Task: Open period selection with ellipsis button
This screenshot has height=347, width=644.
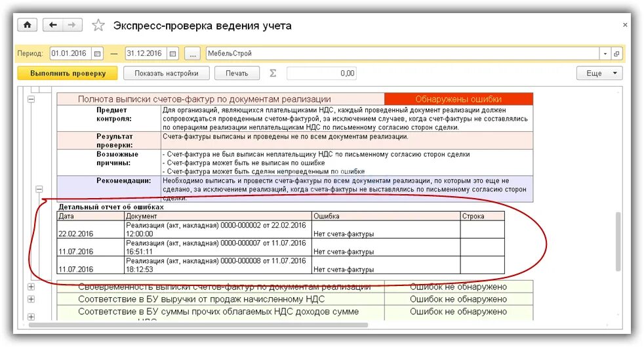Action: coord(193,53)
